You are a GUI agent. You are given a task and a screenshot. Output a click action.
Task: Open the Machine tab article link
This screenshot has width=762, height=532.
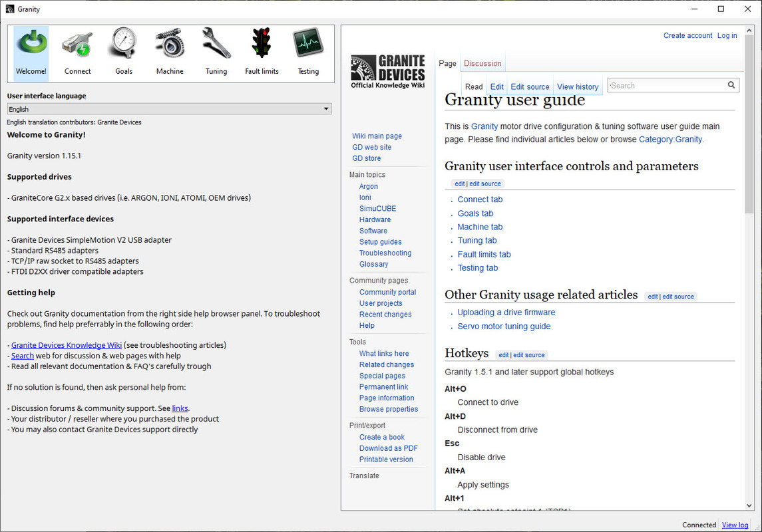coord(480,227)
